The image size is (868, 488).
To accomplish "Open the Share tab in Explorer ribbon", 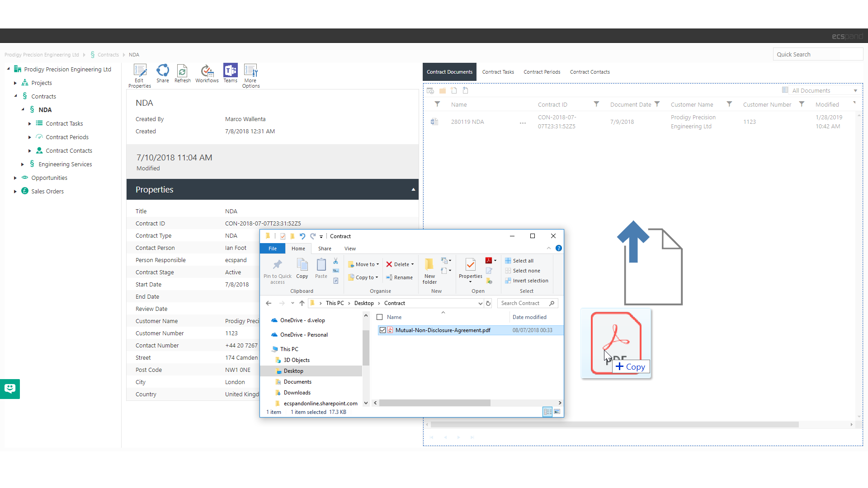I will (325, 249).
